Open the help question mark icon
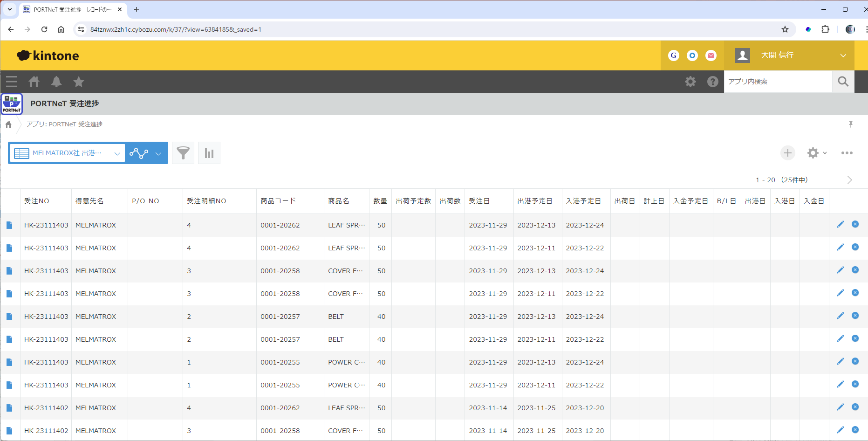 point(712,82)
